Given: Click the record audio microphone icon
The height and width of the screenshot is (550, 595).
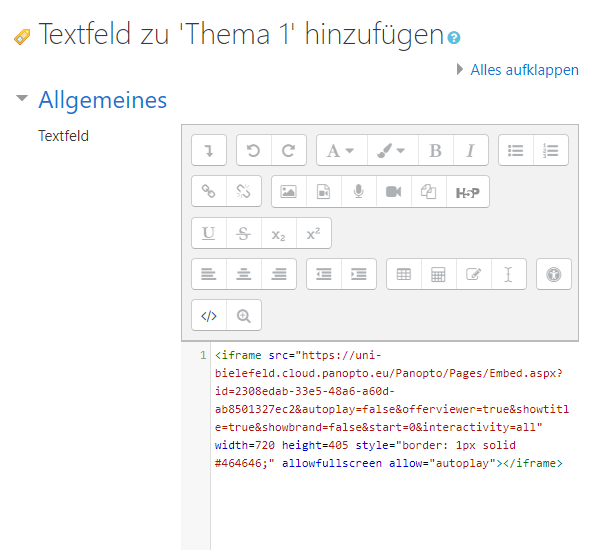Looking at the screenshot, I should click(359, 191).
